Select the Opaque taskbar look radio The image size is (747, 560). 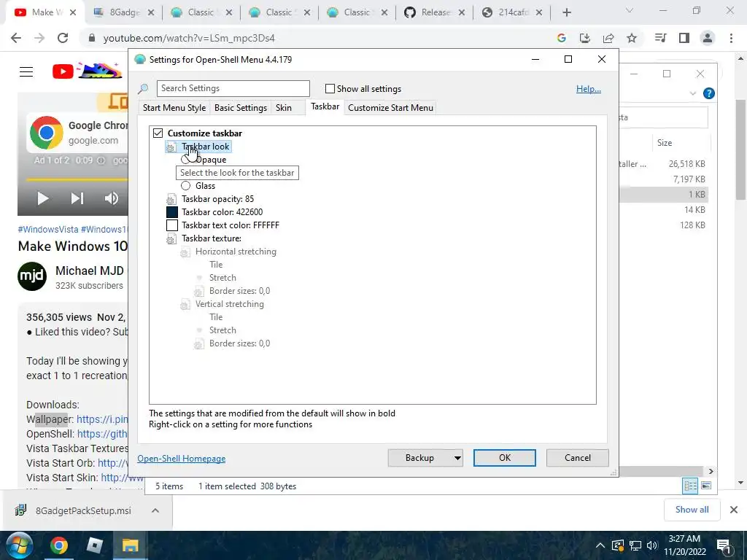click(186, 160)
